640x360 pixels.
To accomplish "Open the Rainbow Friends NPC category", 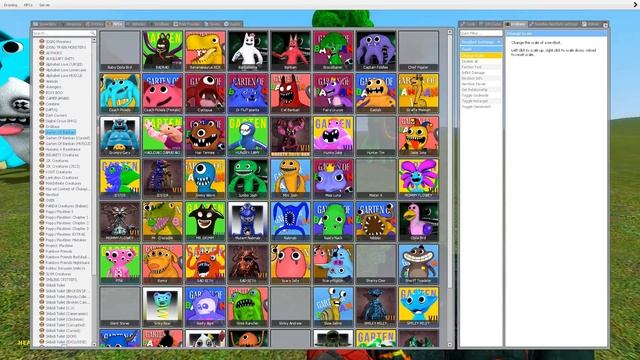I will coord(58,251).
